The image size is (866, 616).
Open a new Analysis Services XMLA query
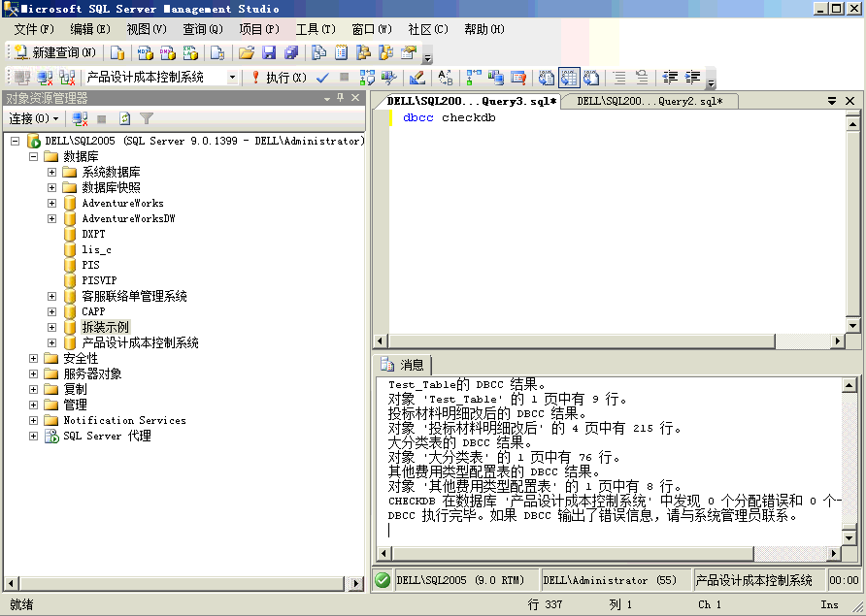(x=190, y=52)
